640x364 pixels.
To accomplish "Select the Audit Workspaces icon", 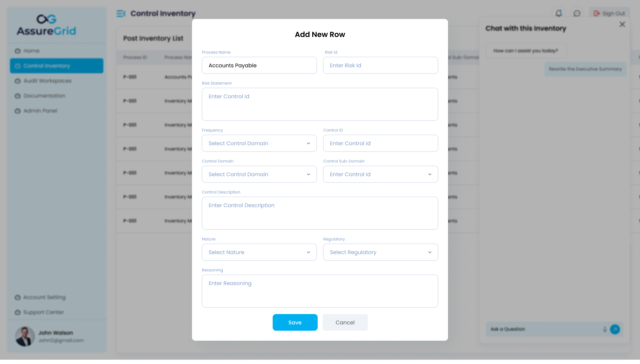I will (x=18, y=81).
